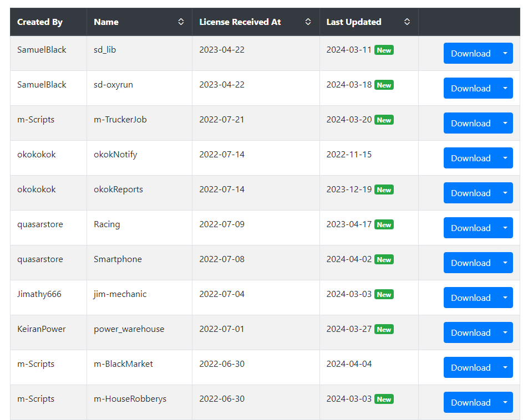The height and width of the screenshot is (420, 523).
Task: Click the New badge in Racing row
Action: tap(384, 224)
